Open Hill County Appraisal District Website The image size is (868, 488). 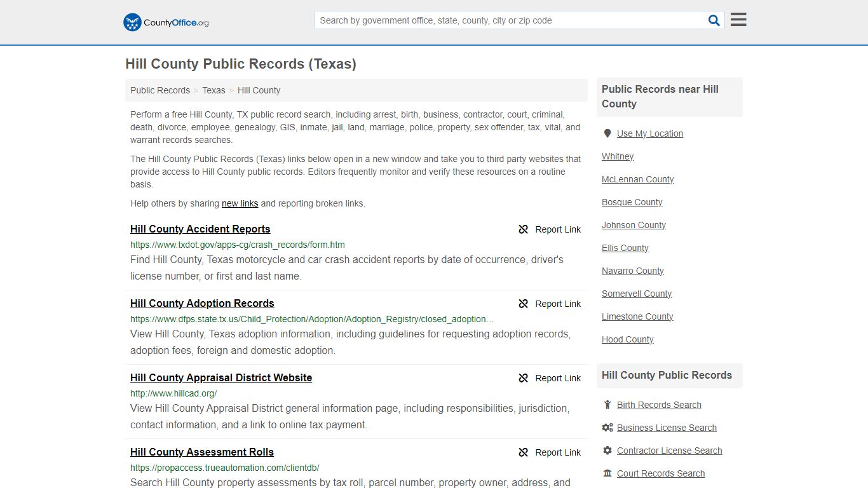pos(221,378)
